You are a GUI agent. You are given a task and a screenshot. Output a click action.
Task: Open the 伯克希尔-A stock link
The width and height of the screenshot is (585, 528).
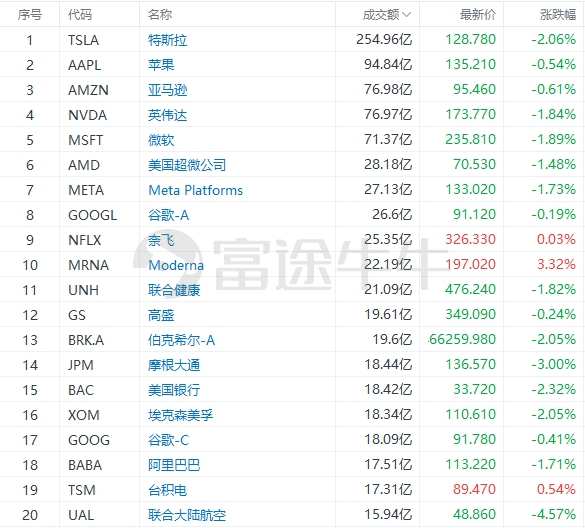click(x=182, y=340)
